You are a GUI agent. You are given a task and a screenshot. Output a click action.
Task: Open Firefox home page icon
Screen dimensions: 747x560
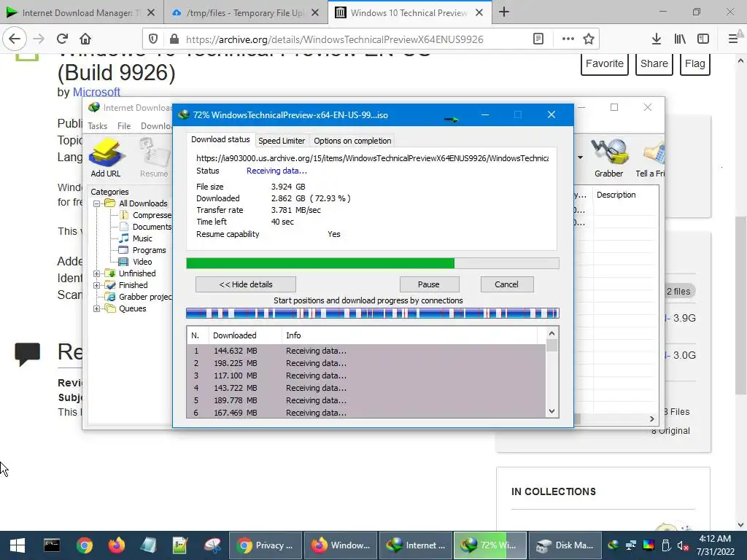[85, 39]
